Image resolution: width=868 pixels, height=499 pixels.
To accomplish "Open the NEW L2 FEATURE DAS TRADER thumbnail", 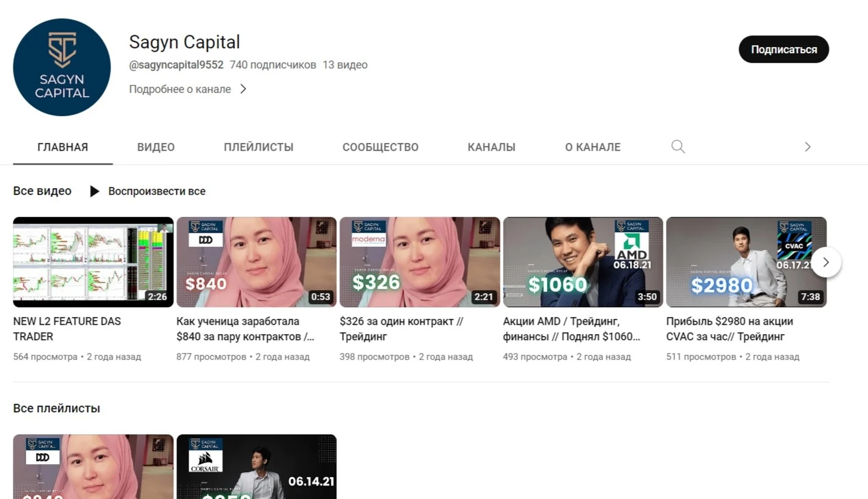I will (x=93, y=262).
